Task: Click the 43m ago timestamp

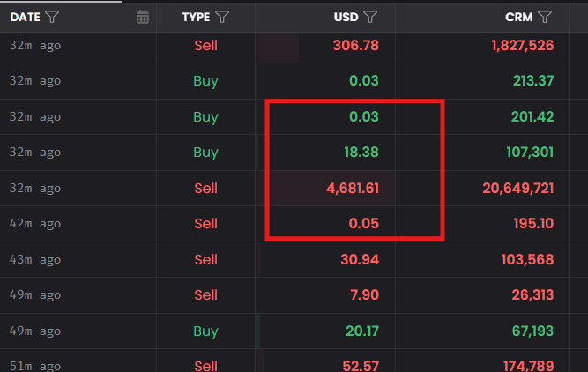Action: click(x=35, y=259)
